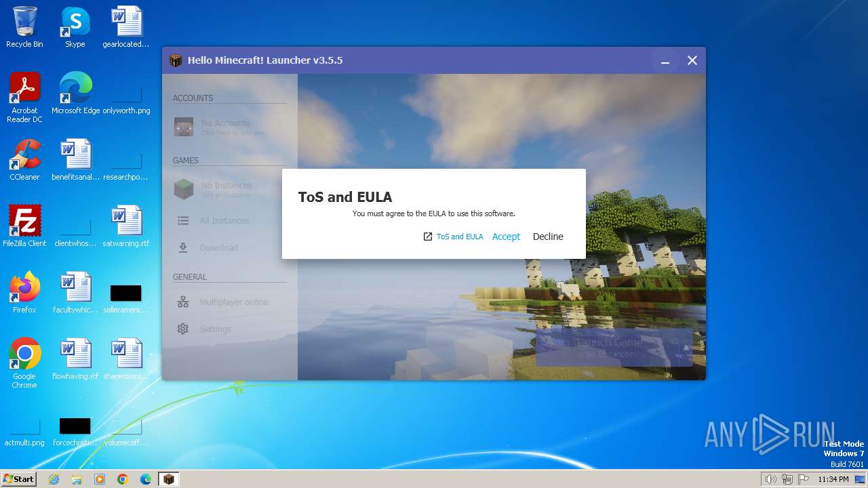Select the facultywhic Word document icon
Screen dimensions: 868x488
coord(75,293)
